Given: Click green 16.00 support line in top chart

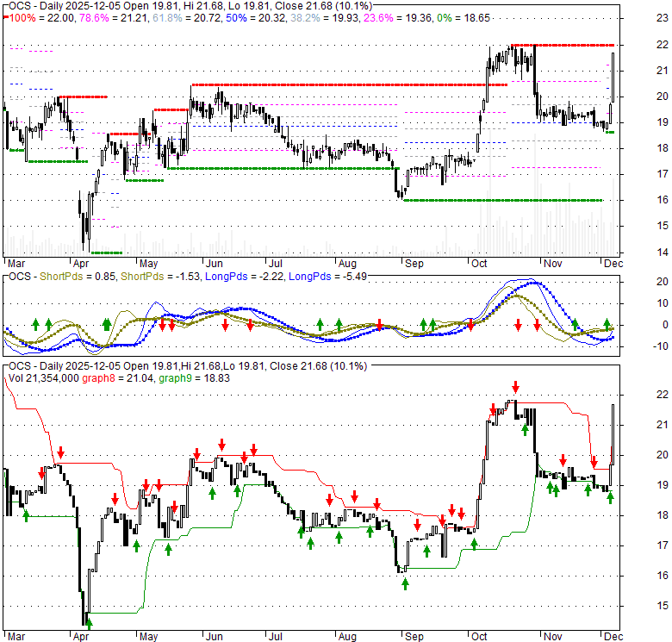Looking at the screenshot, I should tap(503, 200).
